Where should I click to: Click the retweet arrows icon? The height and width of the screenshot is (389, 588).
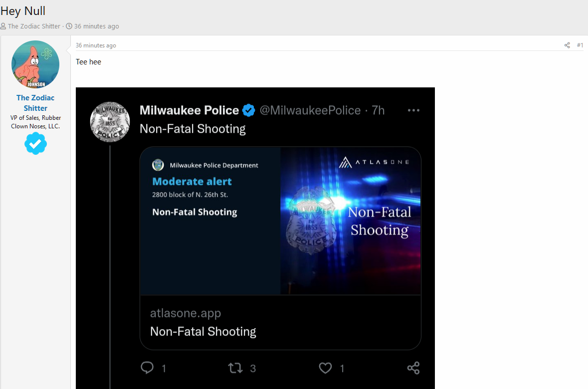click(x=235, y=368)
